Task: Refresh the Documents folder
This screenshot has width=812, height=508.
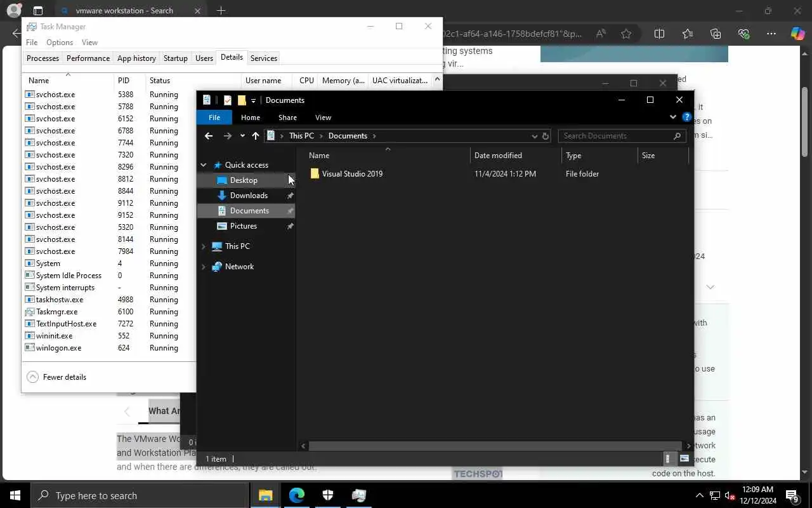Action: pyautogui.click(x=546, y=136)
